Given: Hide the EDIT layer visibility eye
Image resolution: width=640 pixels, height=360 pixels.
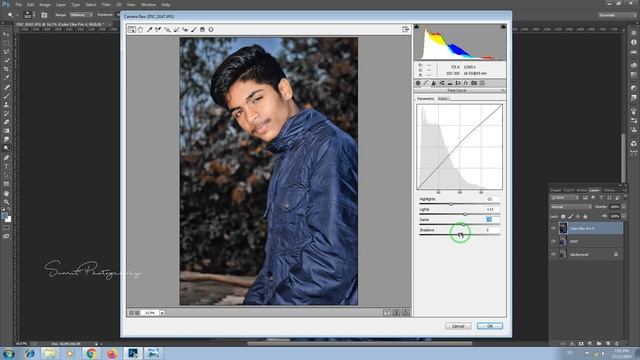Looking at the screenshot, I should click(553, 241).
